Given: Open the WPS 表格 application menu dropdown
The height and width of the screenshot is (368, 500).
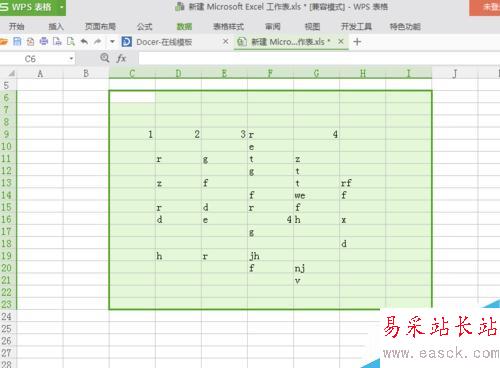Looking at the screenshot, I should tap(62, 7).
